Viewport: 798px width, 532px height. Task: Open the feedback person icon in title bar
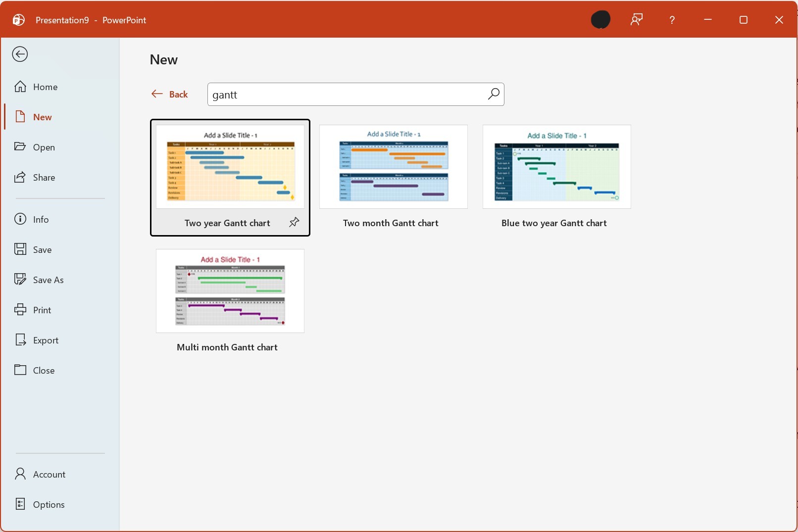pyautogui.click(x=637, y=20)
